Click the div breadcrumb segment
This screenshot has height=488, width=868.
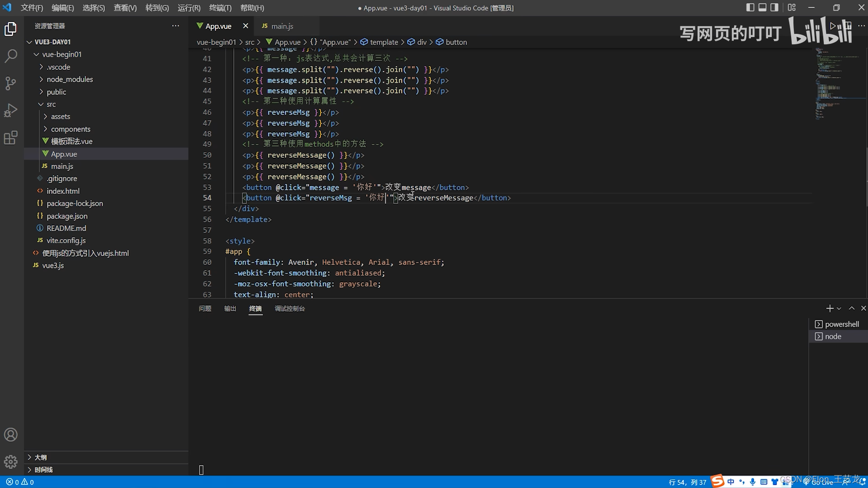pos(417,42)
